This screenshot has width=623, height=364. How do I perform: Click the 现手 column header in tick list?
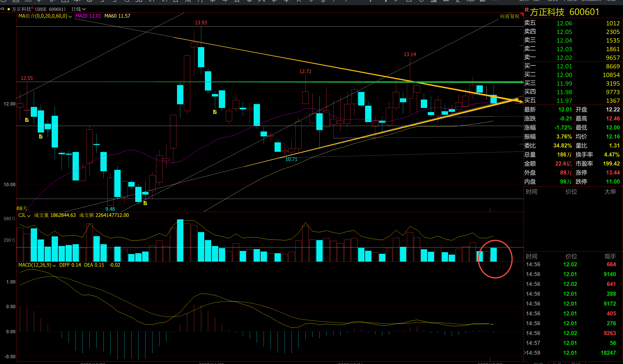click(x=610, y=256)
